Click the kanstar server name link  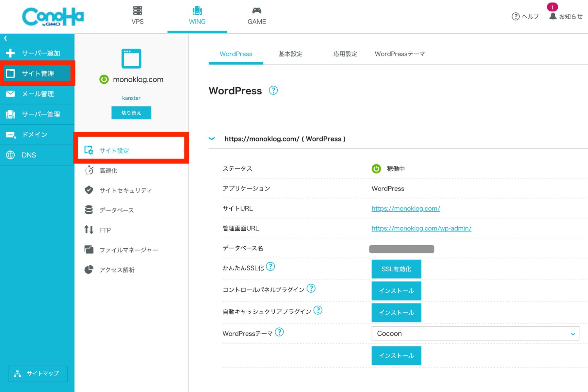131,98
